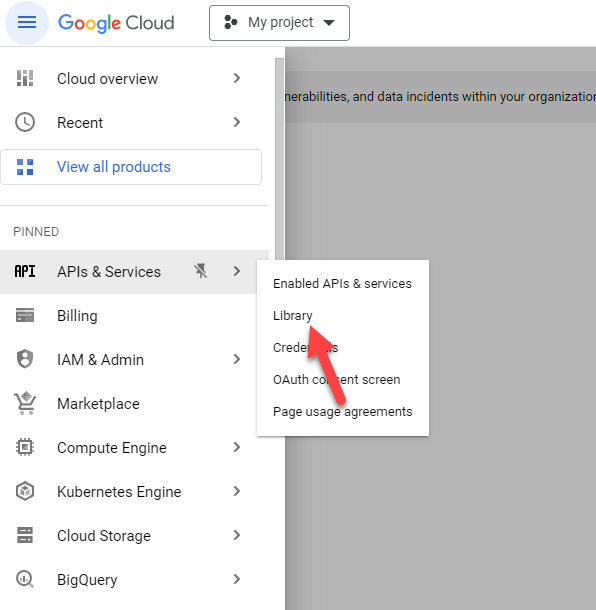Click the Billing card icon
Viewport: 596px width, 610px height.
pyautogui.click(x=25, y=315)
